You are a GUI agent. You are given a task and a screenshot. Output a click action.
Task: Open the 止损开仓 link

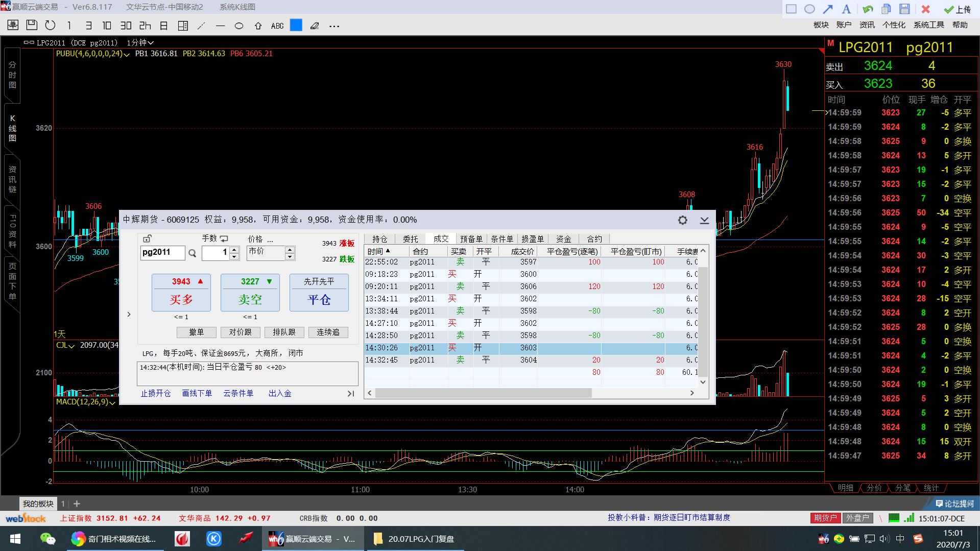coord(156,394)
